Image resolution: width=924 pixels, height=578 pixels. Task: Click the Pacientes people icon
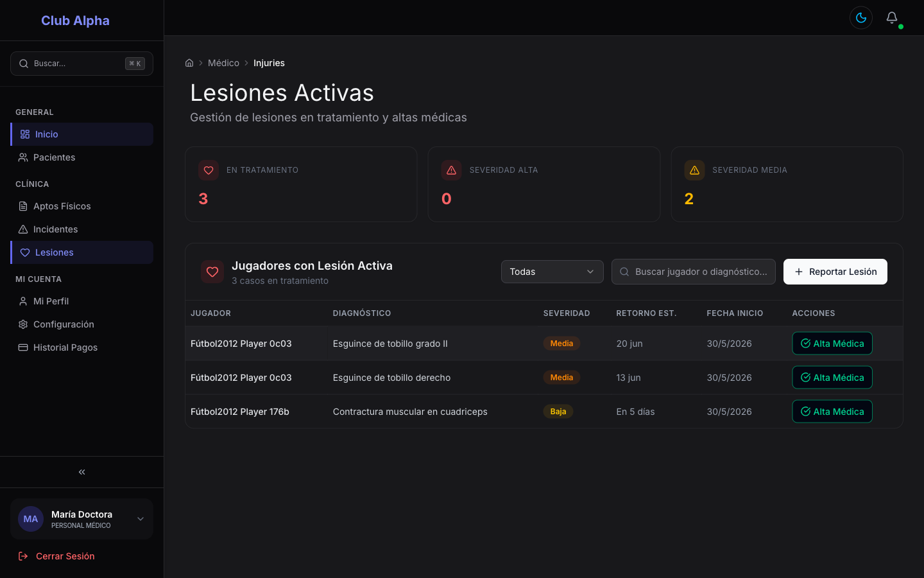[23, 157]
